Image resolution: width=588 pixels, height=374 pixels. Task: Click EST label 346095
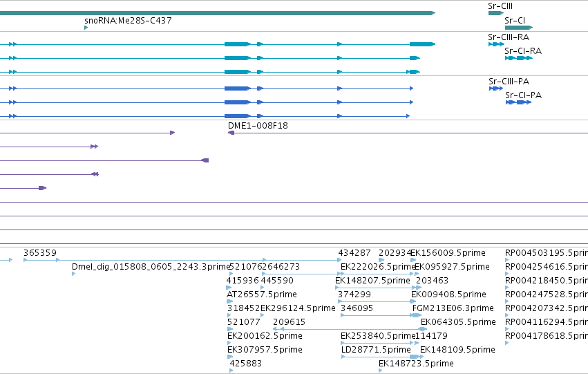coord(357,308)
